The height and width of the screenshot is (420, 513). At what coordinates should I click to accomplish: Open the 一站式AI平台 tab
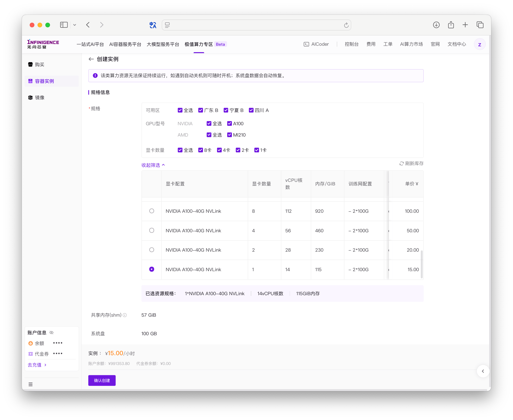[90, 44]
